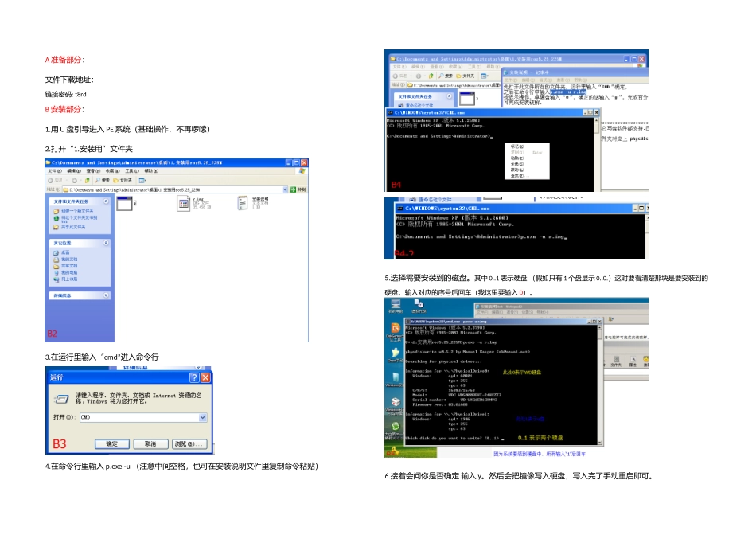Screen dimensions: 756x535
Task: Open 查看 menu in step 2 Explorer window
Action: [94, 171]
